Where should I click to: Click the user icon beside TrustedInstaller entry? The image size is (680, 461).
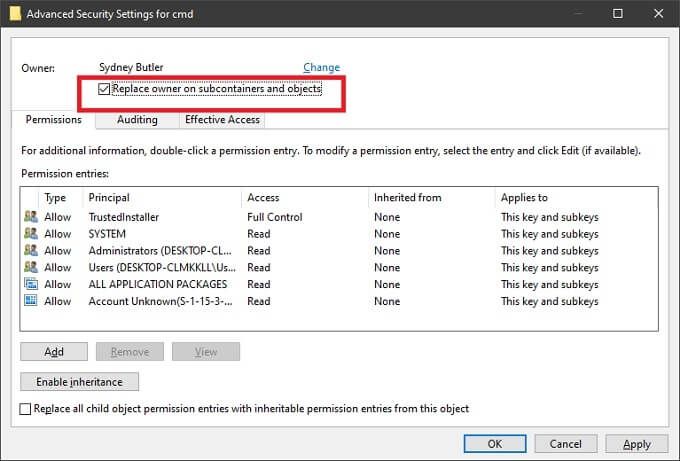tap(30, 217)
